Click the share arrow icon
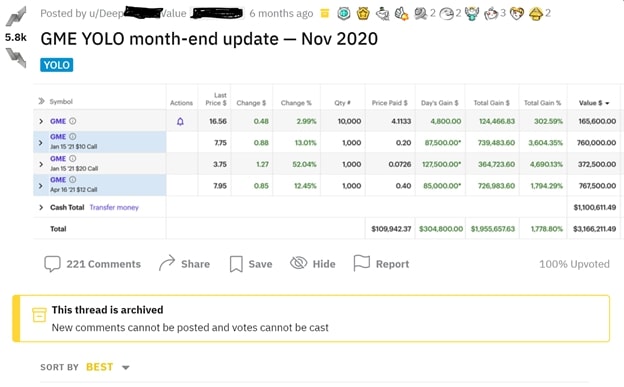This screenshot has height=387, width=624. coord(167,263)
